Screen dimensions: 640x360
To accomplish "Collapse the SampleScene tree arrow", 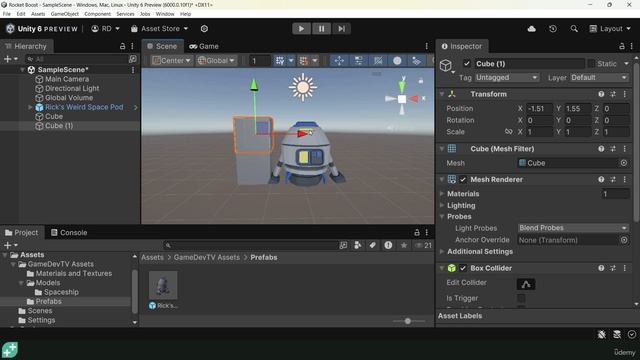I will click(x=22, y=70).
